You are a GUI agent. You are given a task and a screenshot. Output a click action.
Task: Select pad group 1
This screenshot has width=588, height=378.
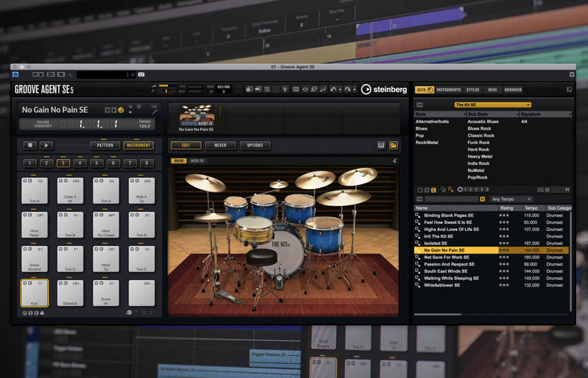[x=30, y=163]
